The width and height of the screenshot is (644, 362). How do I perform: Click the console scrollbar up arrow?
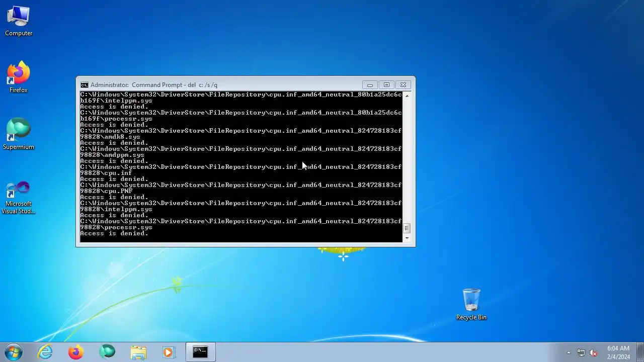407,96
